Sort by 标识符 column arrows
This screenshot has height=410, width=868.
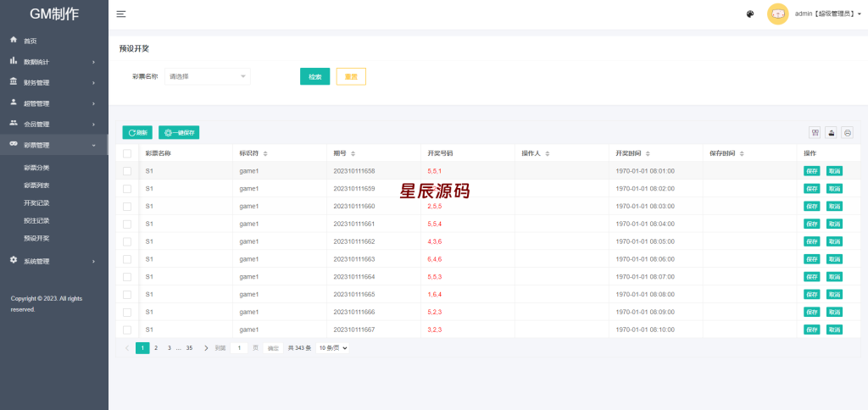coord(265,153)
